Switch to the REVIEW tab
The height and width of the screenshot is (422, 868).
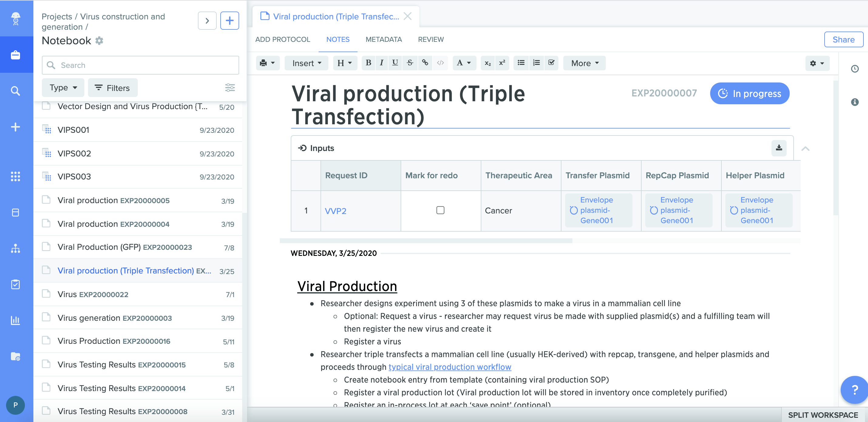point(431,39)
